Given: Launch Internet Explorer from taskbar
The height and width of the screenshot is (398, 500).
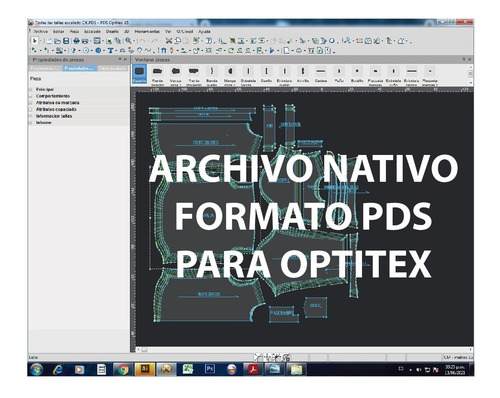Looking at the screenshot, I should pos(58,369).
